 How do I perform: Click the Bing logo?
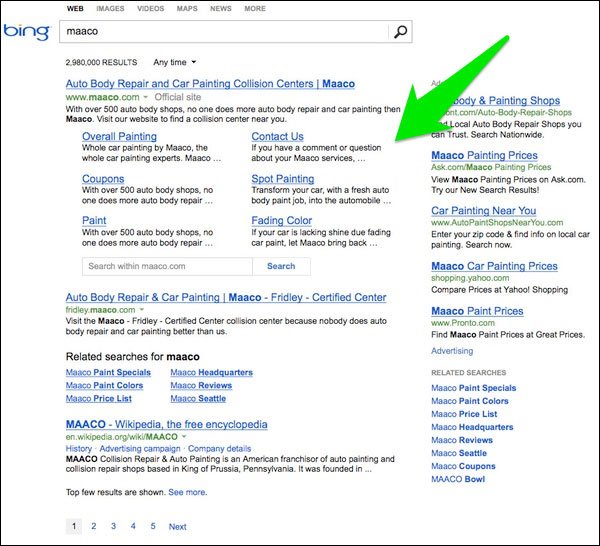click(27, 32)
